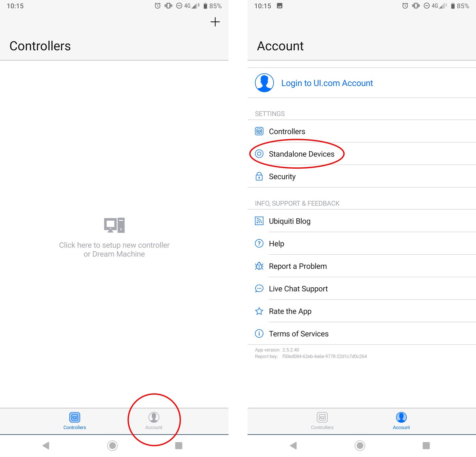Tap the Report a Problem bug icon
476x457 pixels.
point(259,266)
